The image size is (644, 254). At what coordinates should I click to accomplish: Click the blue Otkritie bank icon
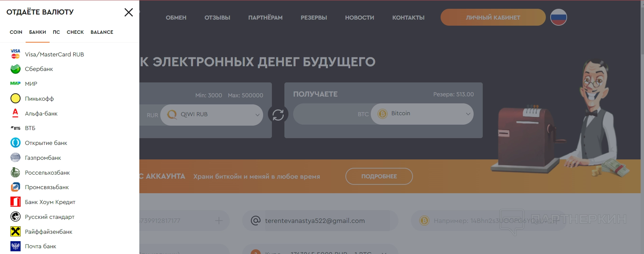click(x=16, y=143)
